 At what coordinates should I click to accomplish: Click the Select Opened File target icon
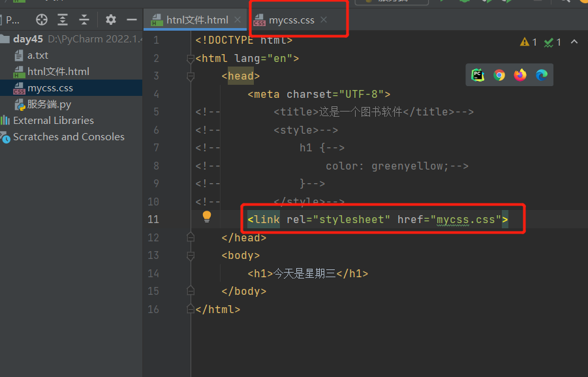tap(42, 20)
